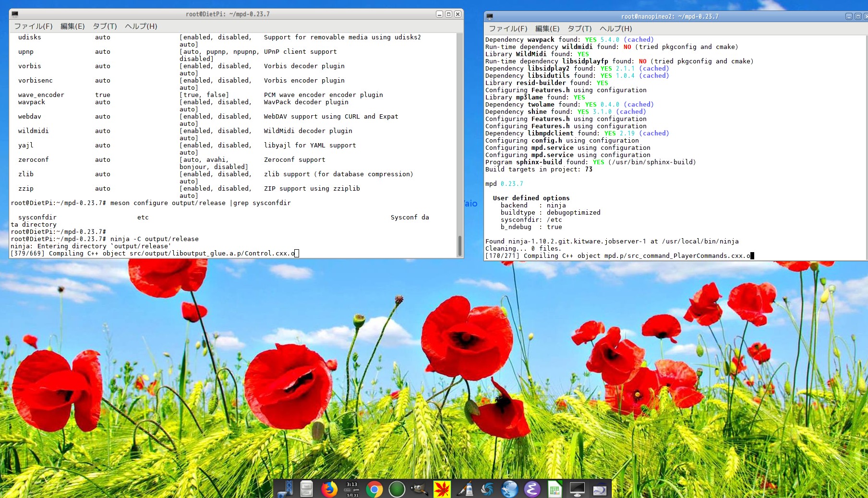Maximize the DietPi terminal window
The height and width of the screenshot is (498, 868).
coord(448,14)
